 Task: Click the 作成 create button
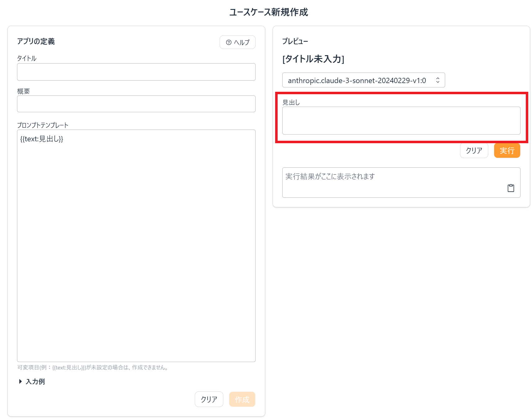242,399
